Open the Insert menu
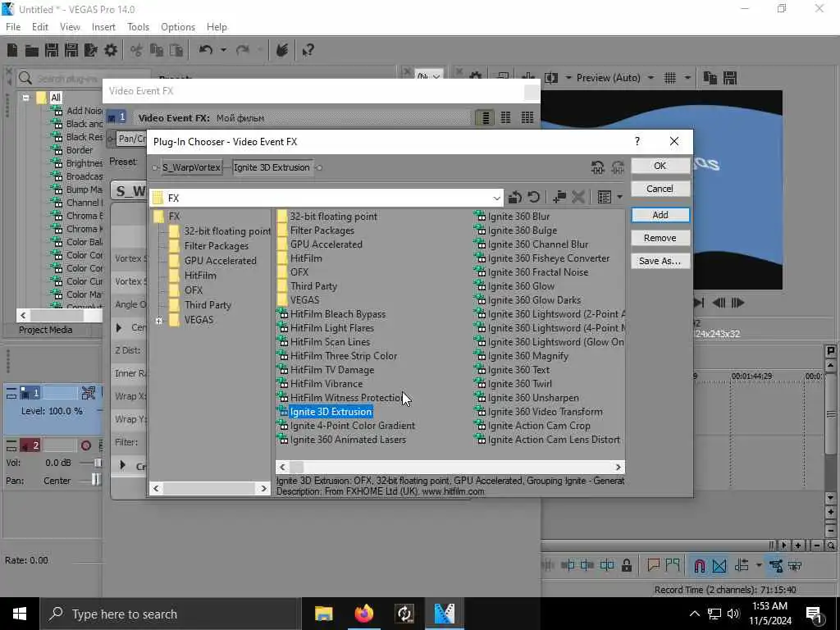The image size is (840, 630). pos(103,27)
